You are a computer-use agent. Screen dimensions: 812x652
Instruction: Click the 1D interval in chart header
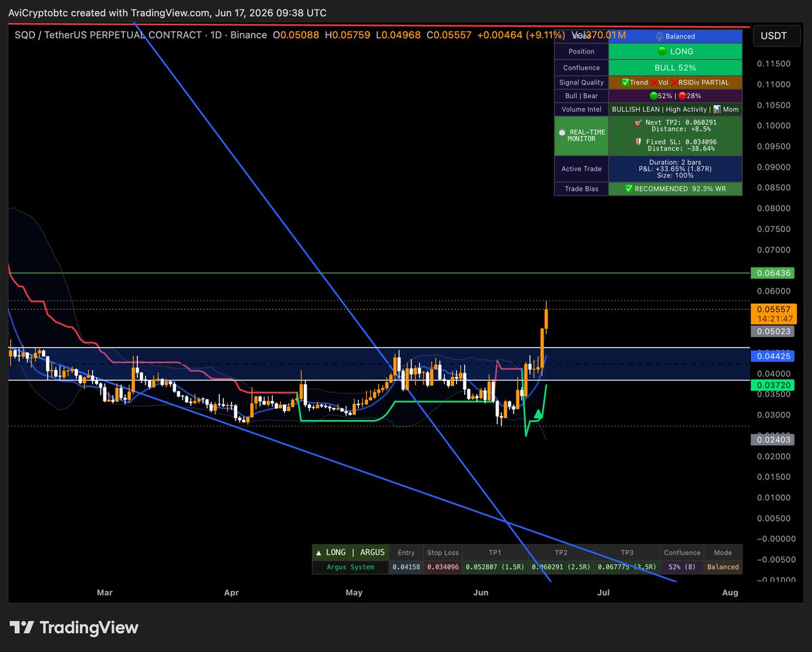coord(215,34)
